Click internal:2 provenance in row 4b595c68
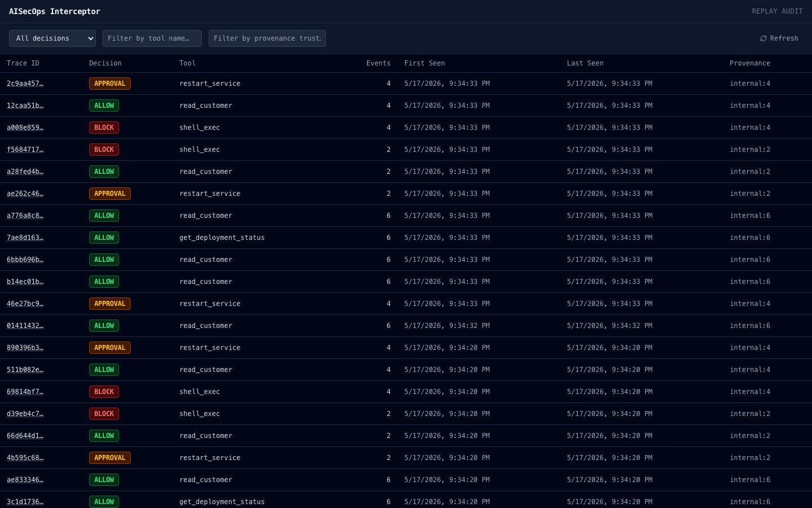The height and width of the screenshot is (508, 812). [750, 458]
